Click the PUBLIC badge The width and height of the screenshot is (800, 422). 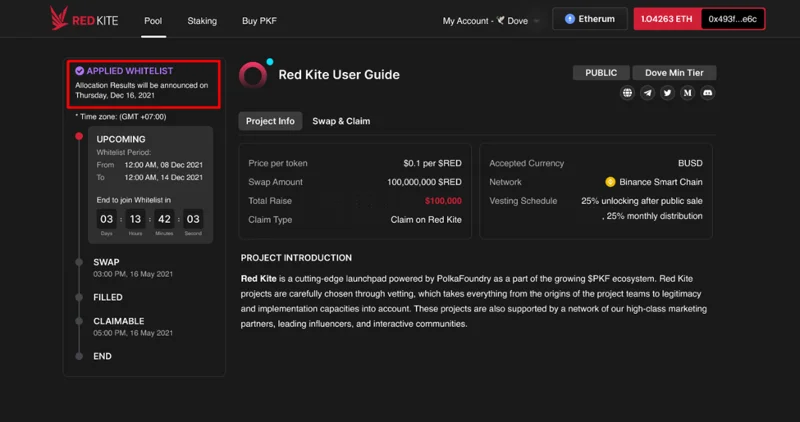(601, 73)
